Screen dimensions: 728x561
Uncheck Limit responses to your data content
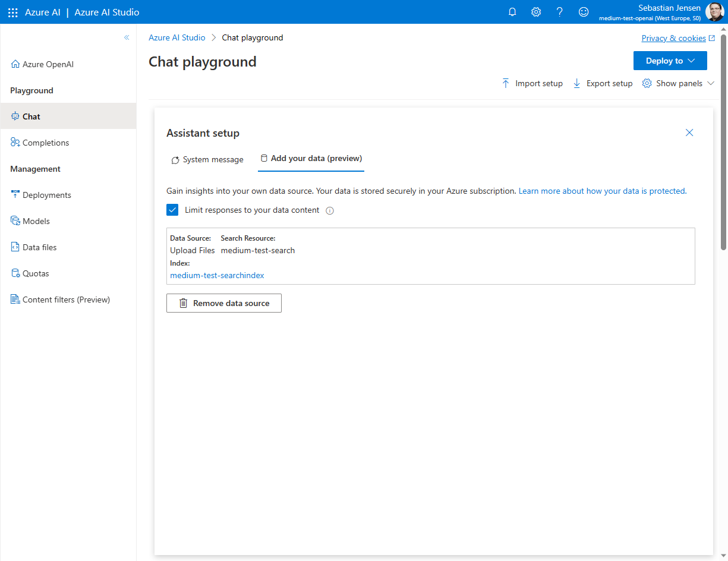(x=172, y=210)
